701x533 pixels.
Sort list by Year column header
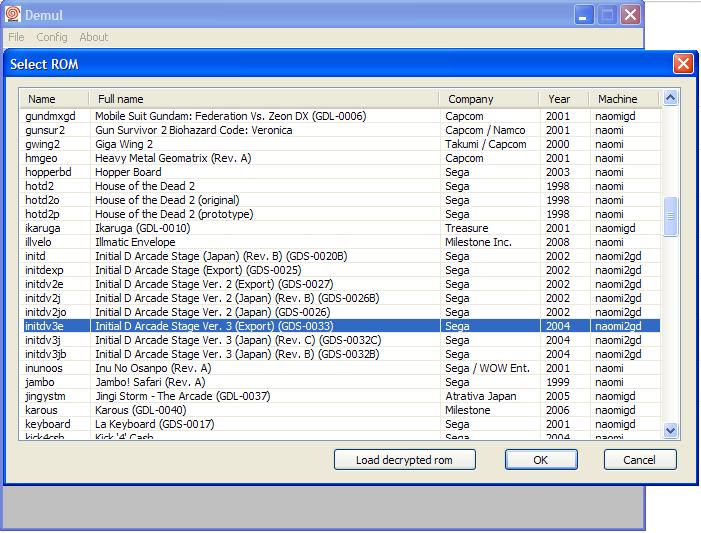(564, 99)
